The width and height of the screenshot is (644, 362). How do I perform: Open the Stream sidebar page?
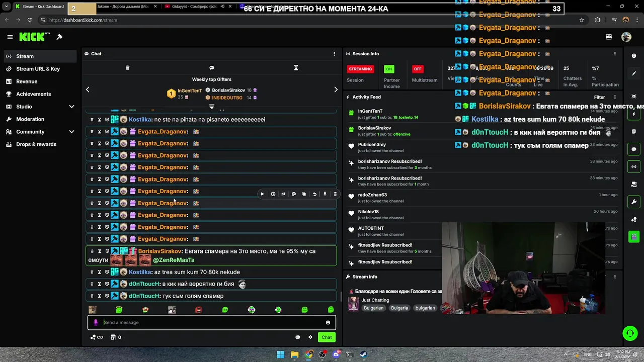(x=40, y=56)
